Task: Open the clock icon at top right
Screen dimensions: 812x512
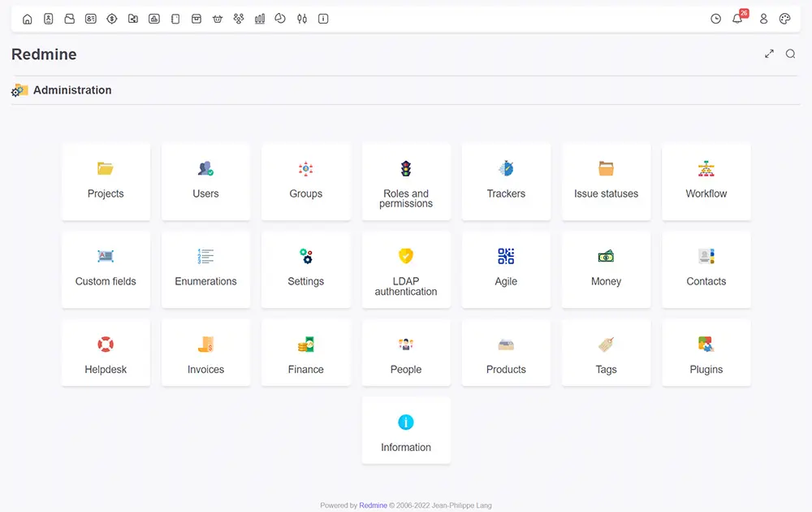Action: [715, 20]
